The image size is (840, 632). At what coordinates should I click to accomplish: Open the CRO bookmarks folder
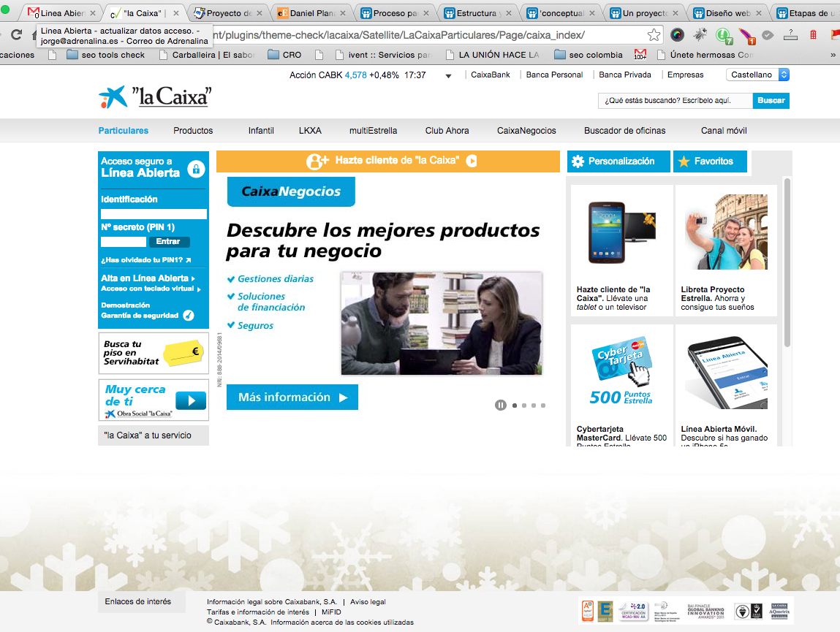(284, 55)
